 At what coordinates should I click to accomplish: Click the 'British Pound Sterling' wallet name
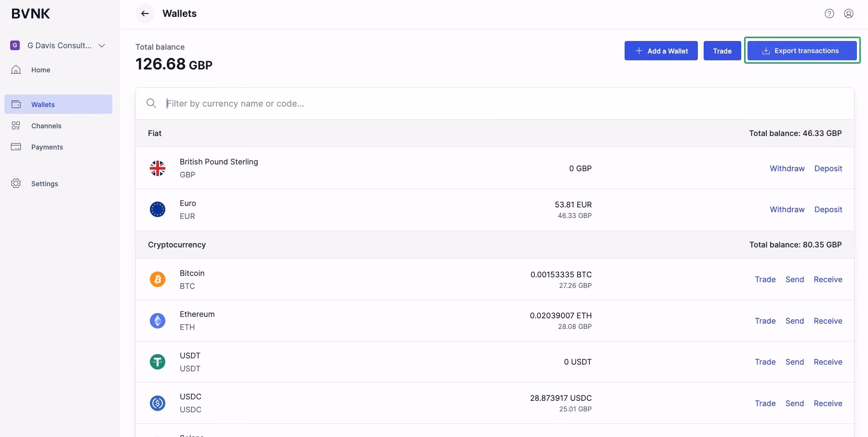(219, 162)
